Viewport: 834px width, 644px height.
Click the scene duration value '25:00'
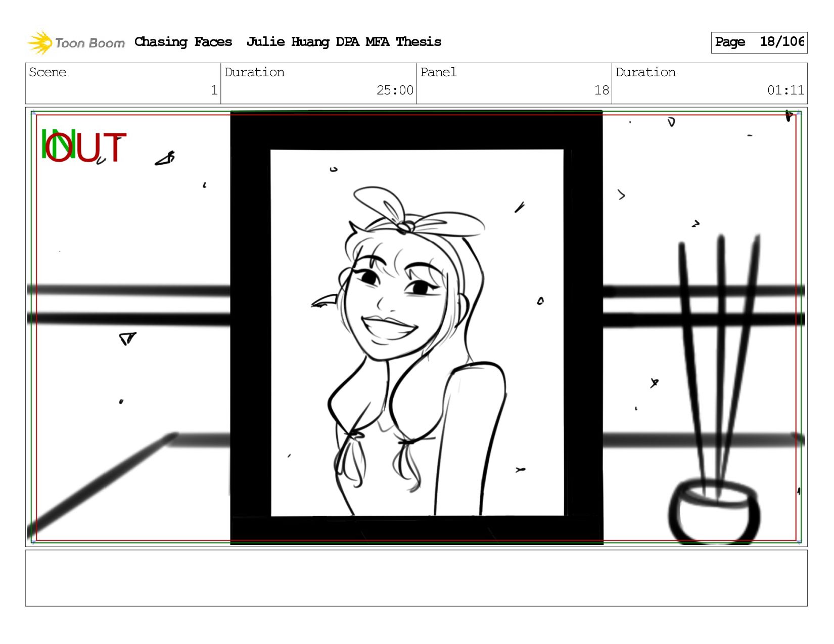[x=395, y=90]
